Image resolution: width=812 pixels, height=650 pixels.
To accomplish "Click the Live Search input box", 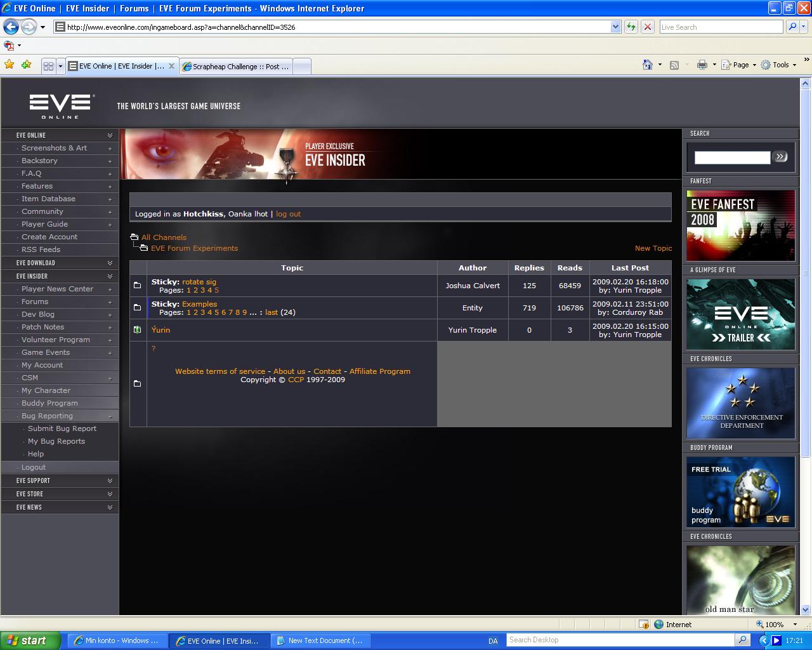I will point(721,27).
